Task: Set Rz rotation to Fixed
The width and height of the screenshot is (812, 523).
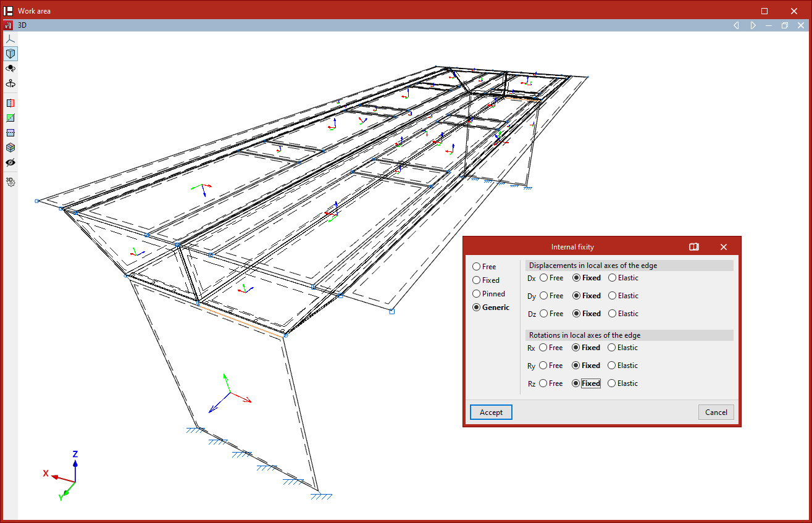Action: pos(586,383)
